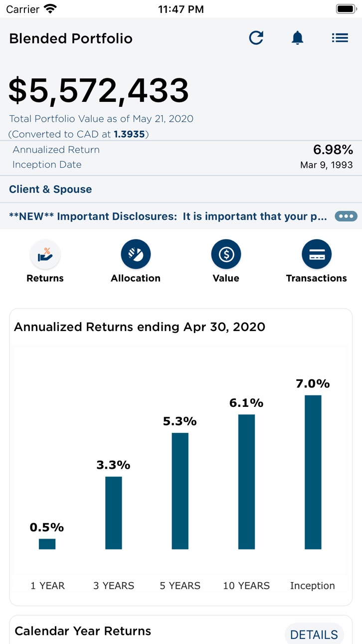362x644 pixels.
Task: Tap the 5 YEARS return bar
Action: pos(180,491)
